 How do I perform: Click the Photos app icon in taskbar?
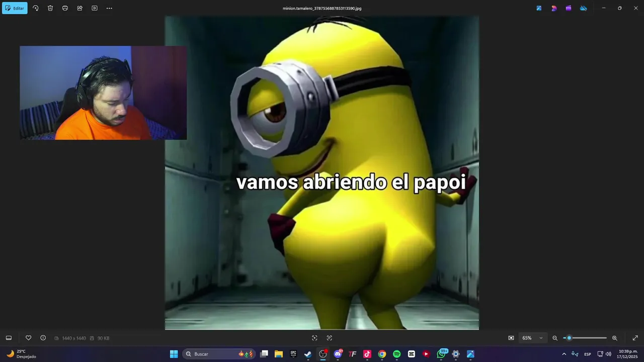tap(470, 354)
